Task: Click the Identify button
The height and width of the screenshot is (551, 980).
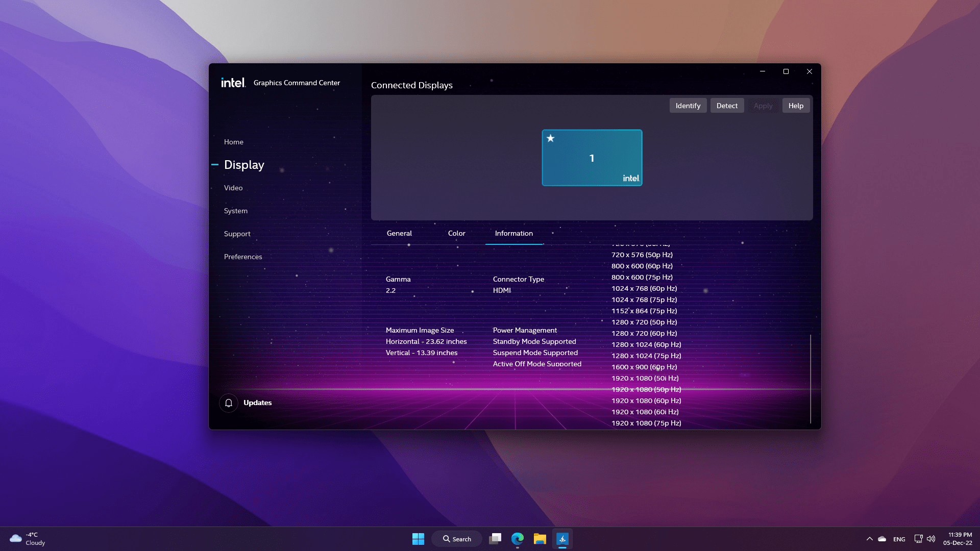Action: [x=688, y=105]
